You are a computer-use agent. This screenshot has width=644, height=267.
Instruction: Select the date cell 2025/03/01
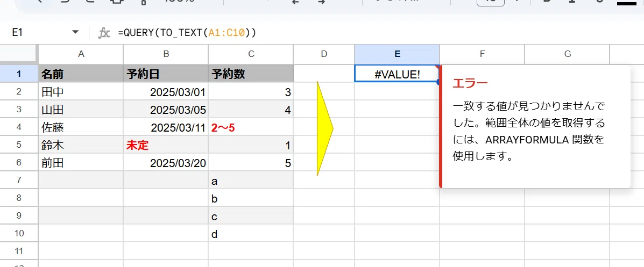coord(166,92)
